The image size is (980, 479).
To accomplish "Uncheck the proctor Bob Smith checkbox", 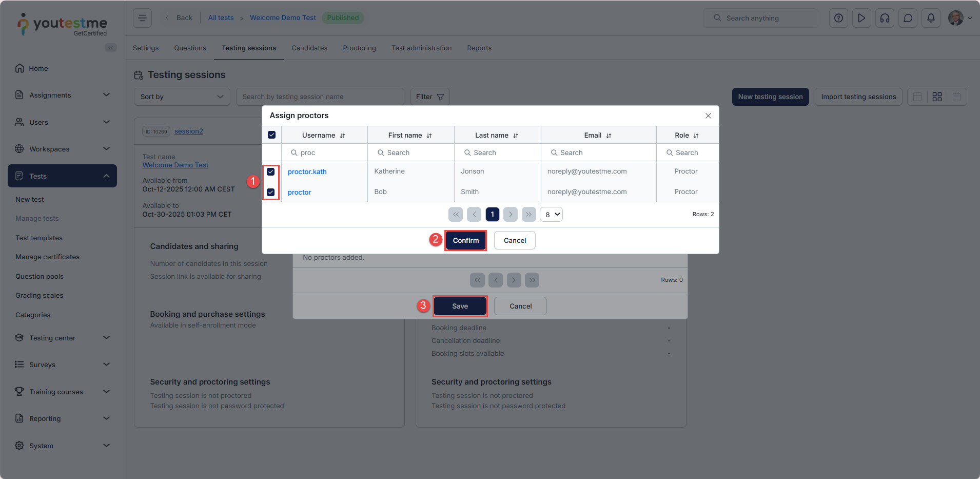I will 271,192.
